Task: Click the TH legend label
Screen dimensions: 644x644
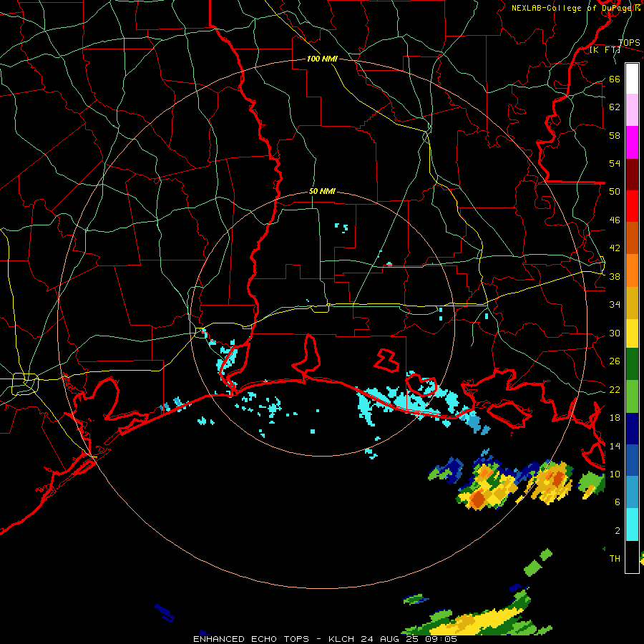Action: [x=615, y=559]
